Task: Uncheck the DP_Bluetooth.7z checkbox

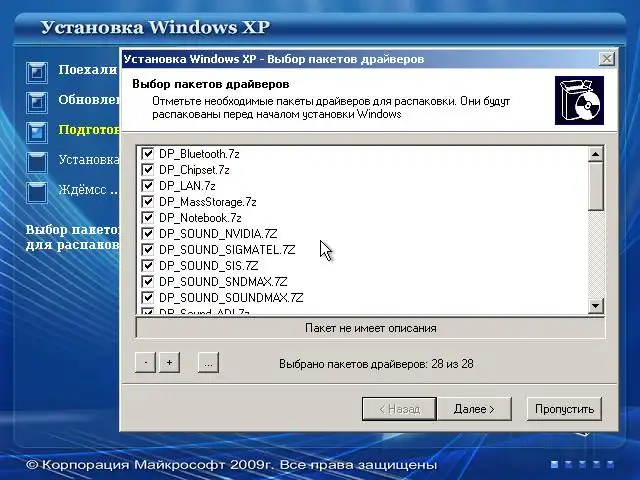Action: coord(147,154)
